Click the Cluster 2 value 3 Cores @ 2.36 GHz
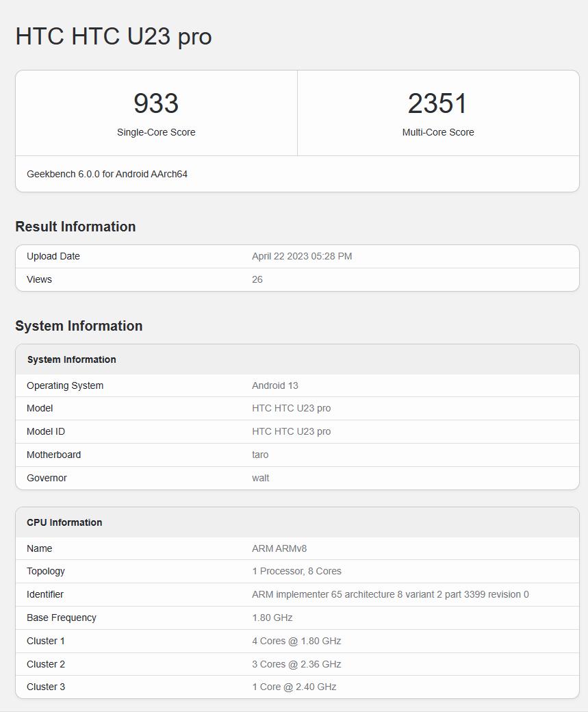 [296, 664]
